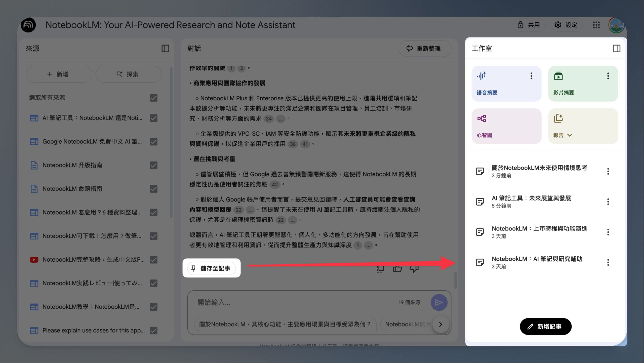Generate a 心智圖 mind map
This screenshot has height=363, width=644.
pyautogui.click(x=506, y=126)
